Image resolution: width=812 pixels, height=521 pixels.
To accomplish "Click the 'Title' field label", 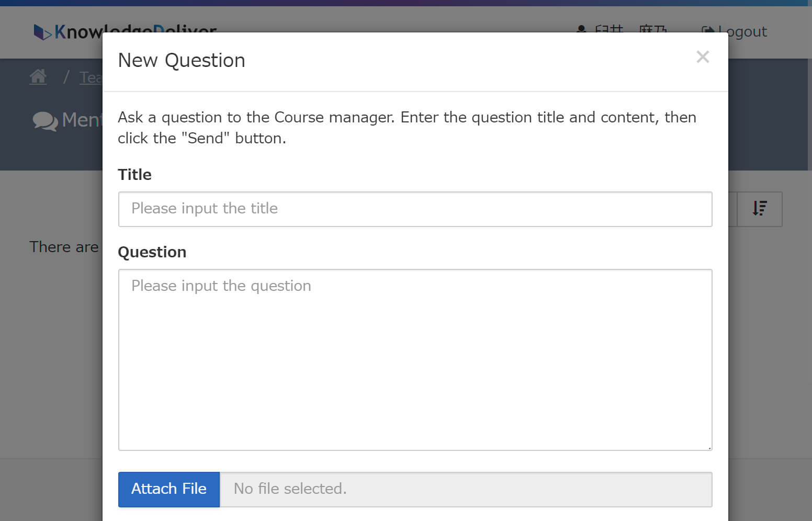I will 134,175.
